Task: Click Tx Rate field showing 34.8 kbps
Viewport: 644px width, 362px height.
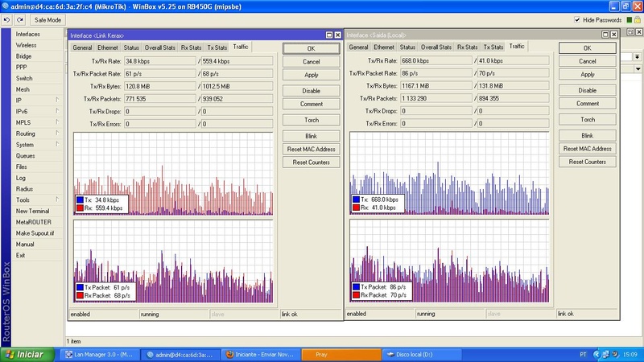Action: [160, 61]
